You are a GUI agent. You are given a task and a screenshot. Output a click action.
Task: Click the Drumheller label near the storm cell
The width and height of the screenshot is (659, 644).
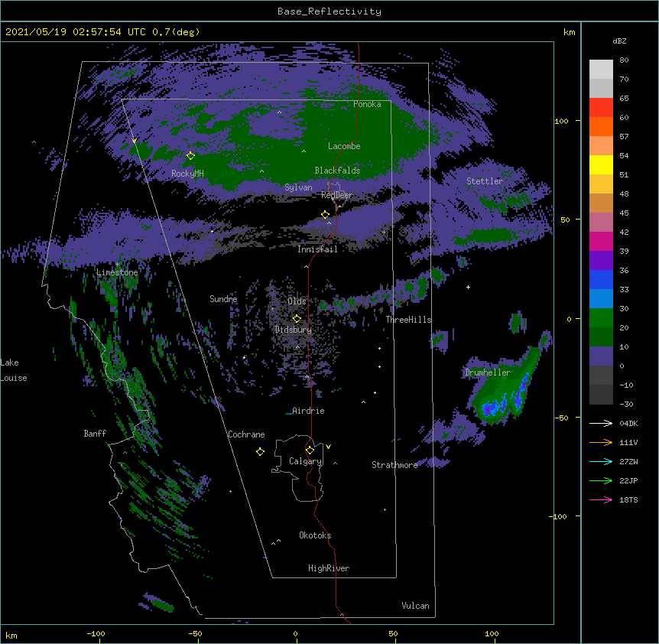(488, 372)
